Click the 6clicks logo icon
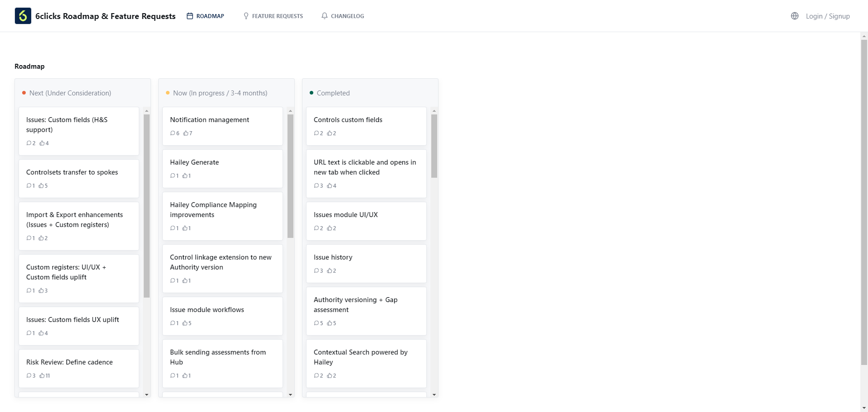Viewport: 868px width, 412px height. (23, 16)
